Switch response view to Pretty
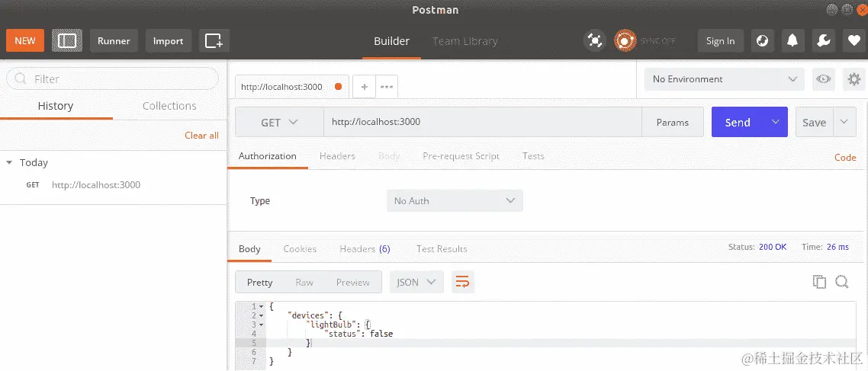Screen dimensions: 868x371 coord(259,282)
